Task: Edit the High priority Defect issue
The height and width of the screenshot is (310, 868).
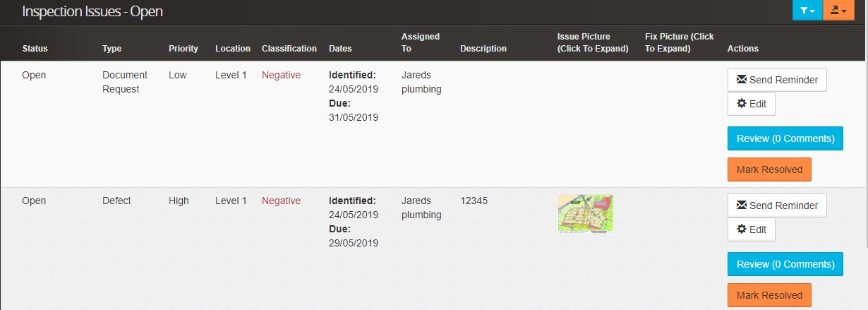Action: tap(752, 229)
